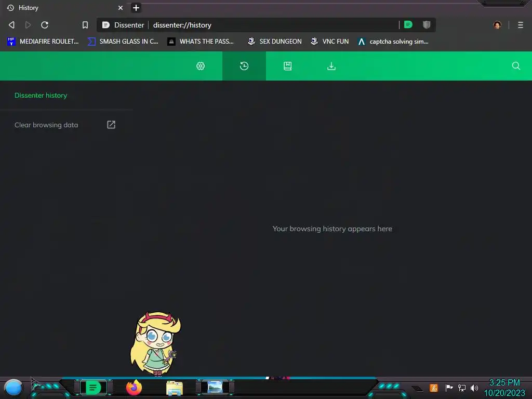The image size is (532, 399).
Task: Reload the current page
Action: [45, 25]
